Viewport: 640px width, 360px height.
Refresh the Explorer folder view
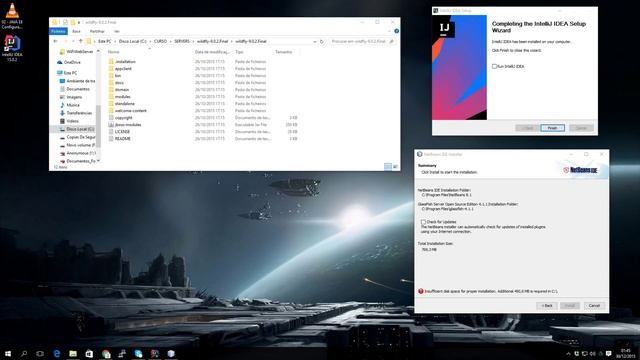(322, 41)
